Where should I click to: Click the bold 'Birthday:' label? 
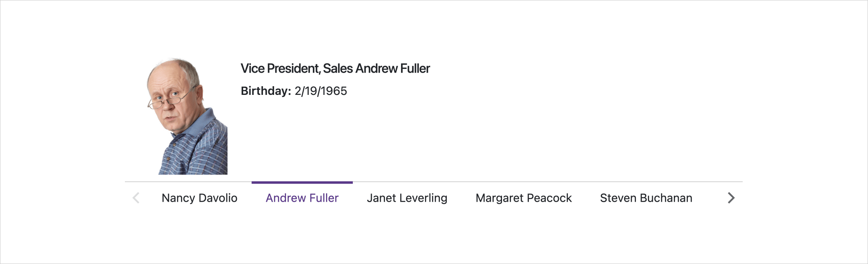(x=266, y=91)
